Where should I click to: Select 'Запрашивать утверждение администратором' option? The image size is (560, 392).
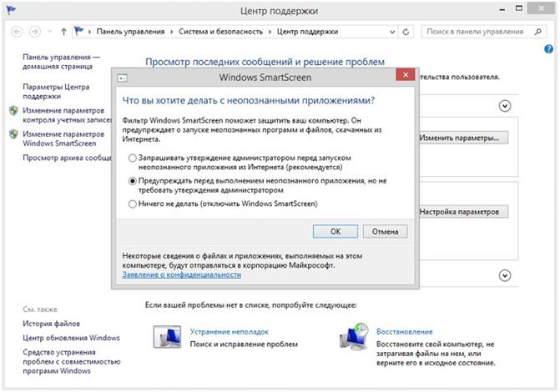(133, 158)
